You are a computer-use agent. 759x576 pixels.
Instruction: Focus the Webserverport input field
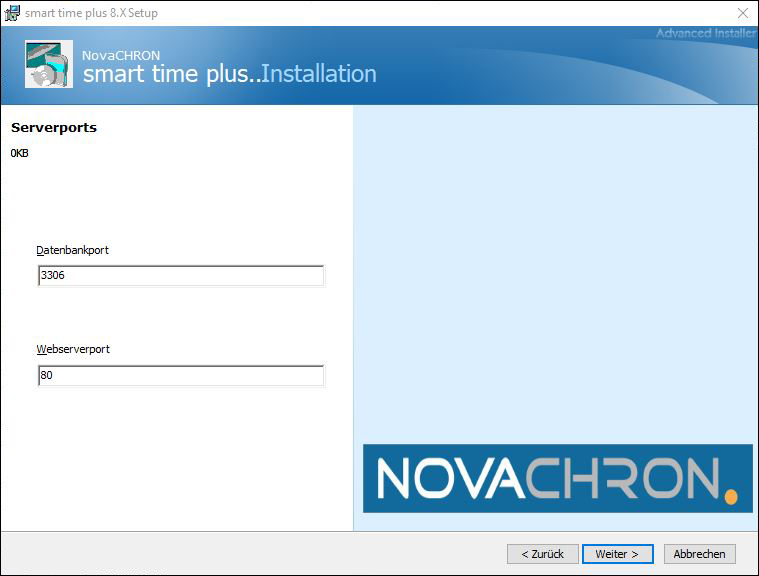click(x=181, y=376)
